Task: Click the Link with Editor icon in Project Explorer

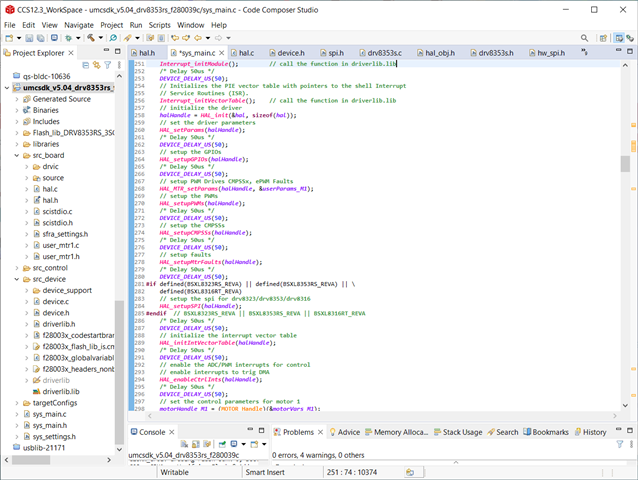Action: point(96,65)
